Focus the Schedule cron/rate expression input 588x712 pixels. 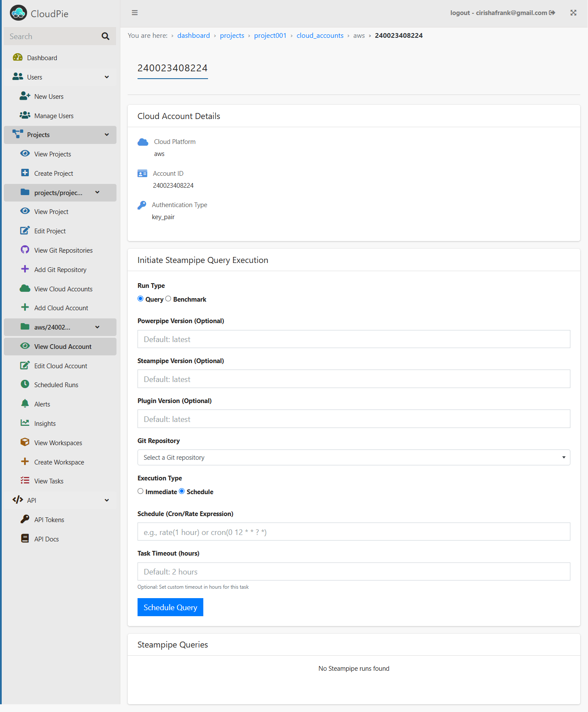354,532
